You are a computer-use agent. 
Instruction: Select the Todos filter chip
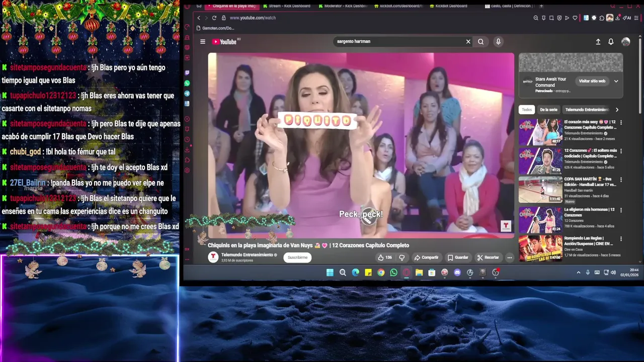[527, 110]
